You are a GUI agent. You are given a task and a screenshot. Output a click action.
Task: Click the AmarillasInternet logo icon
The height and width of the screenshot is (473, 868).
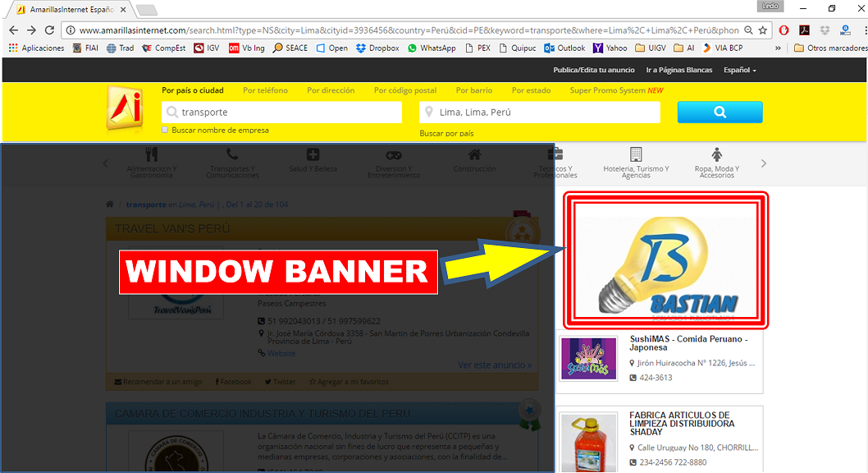pos(124,108)
